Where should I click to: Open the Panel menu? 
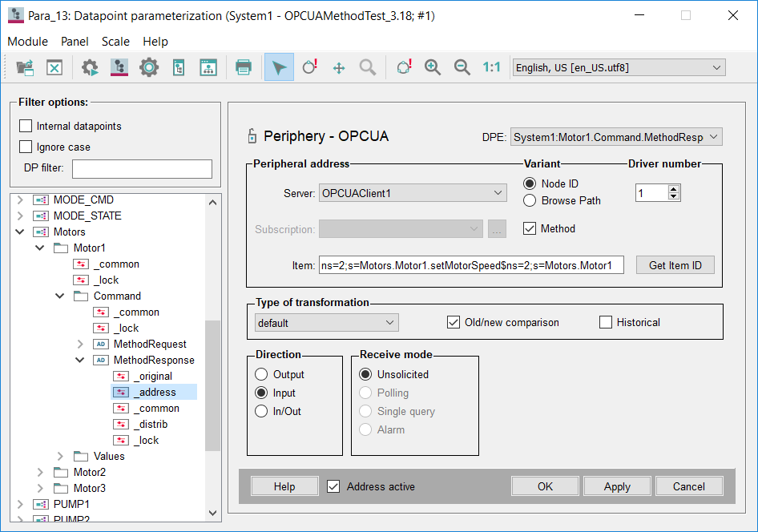[x=75, y=42]
